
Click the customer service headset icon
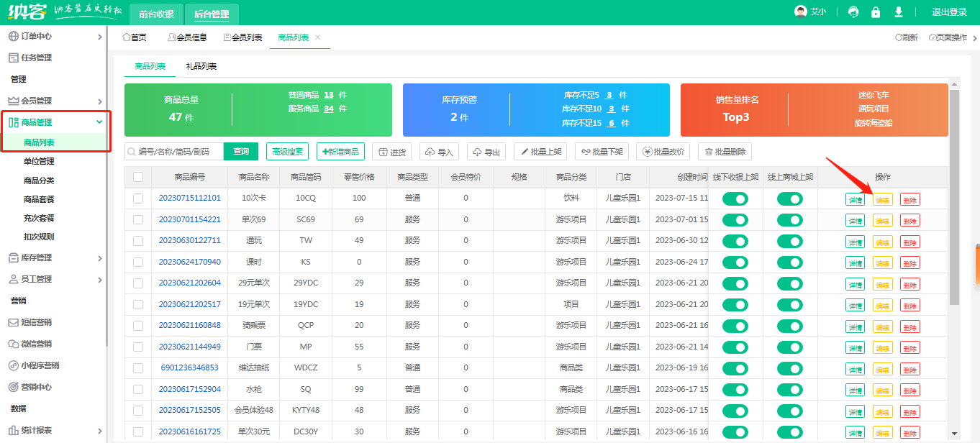click(x=853, y=12)
